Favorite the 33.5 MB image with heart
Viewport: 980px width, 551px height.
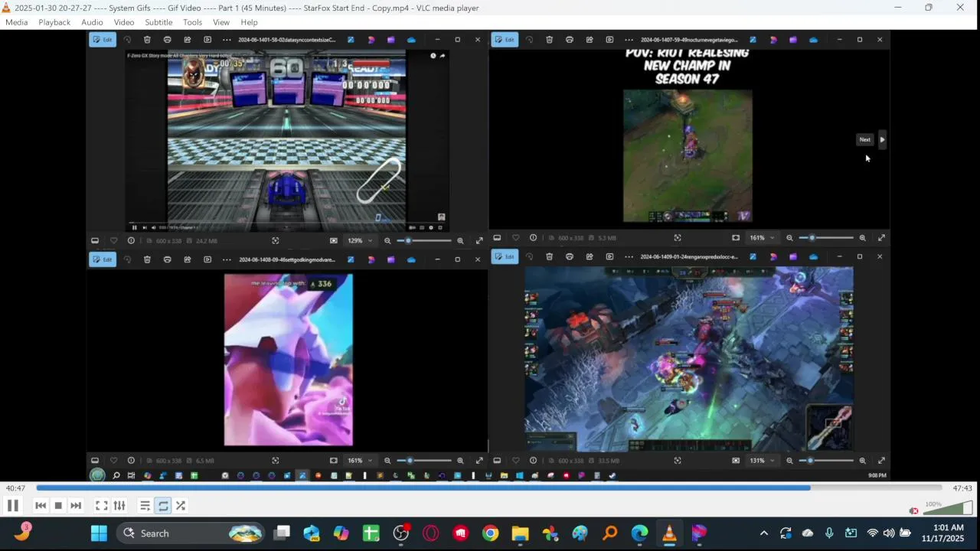tap(515, 461)
